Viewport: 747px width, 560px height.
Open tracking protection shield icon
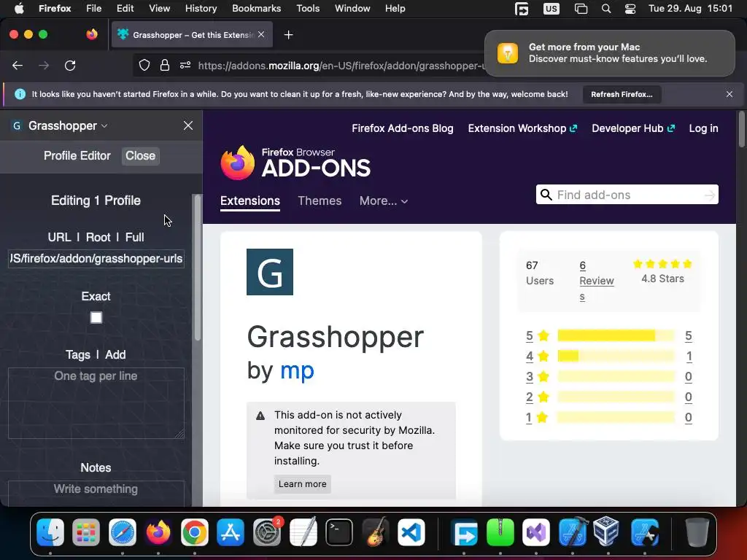click(144, 65)
